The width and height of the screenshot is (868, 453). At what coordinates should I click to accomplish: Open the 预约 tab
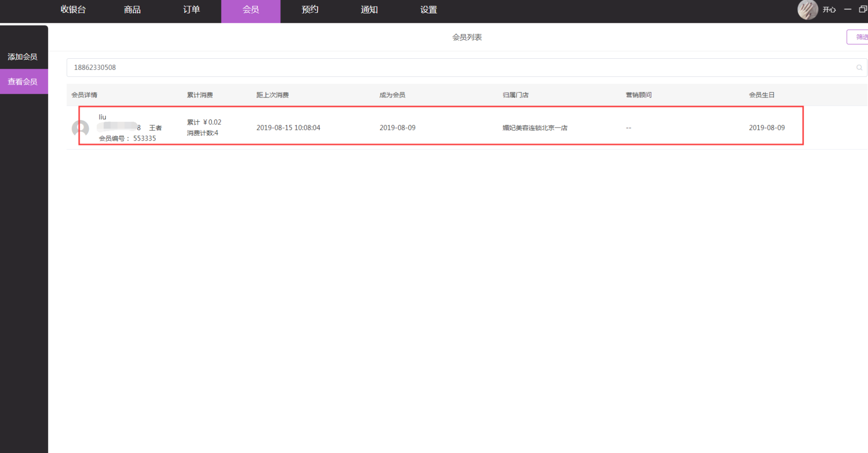click(310, 10)
